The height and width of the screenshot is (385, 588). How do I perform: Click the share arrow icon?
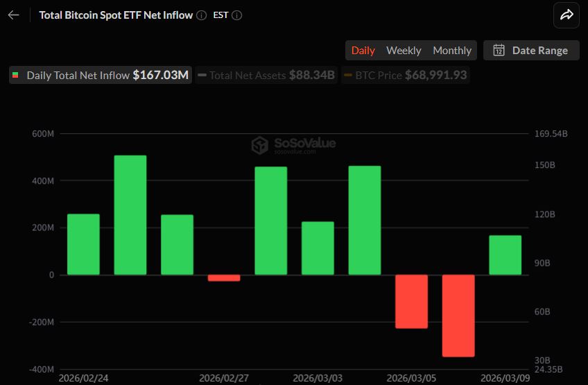pyautogui.click(x=567, y=15)
